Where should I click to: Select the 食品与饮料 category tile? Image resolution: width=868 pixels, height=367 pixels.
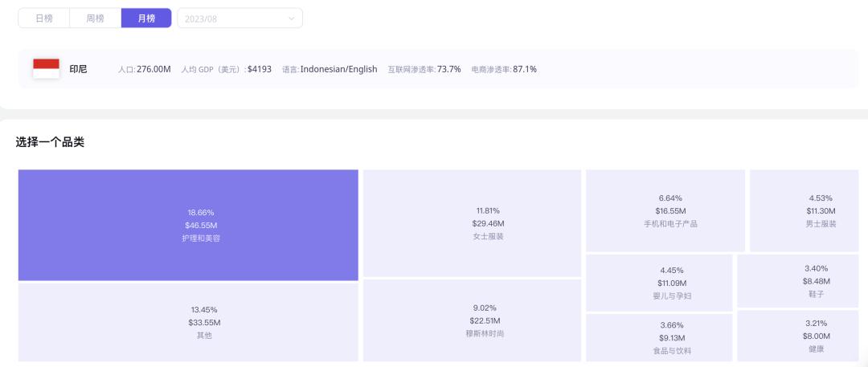coord(659,337)
